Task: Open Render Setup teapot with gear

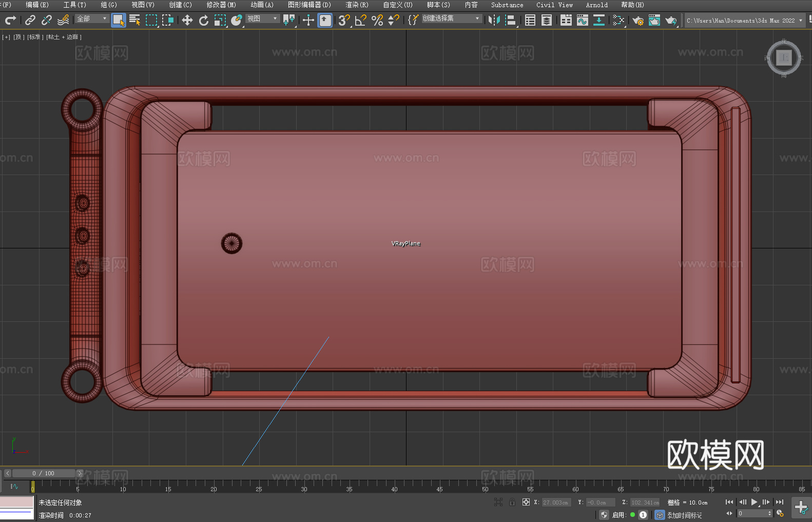Action: click(637, 20)
